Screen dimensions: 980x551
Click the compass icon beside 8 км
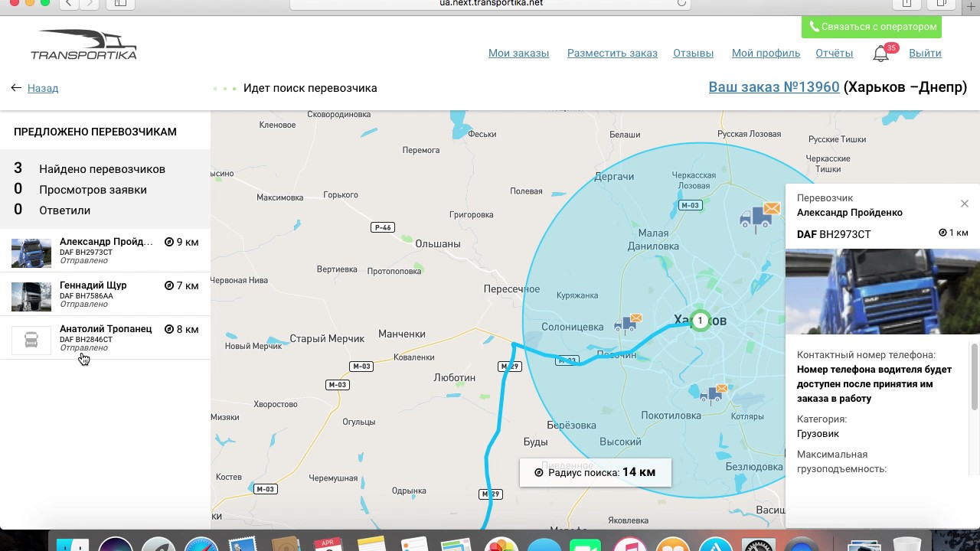tap(169, 329)
